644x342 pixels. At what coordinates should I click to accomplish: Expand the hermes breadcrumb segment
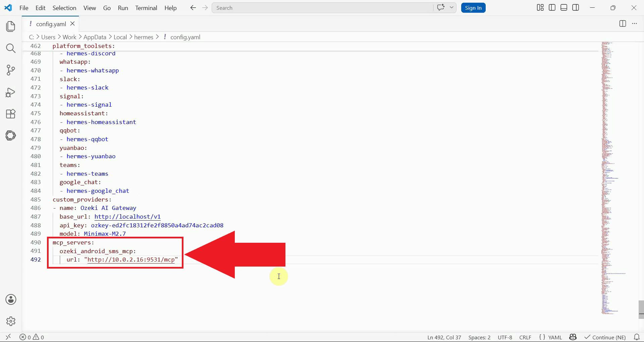click(144, 37)
